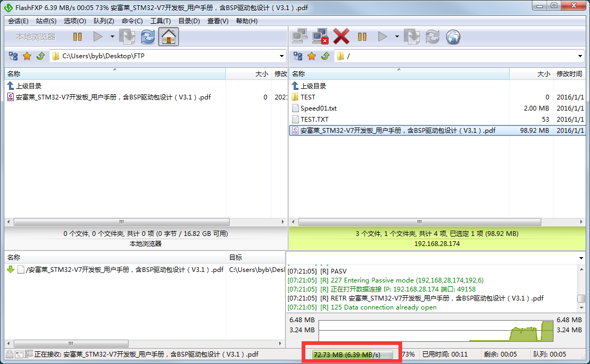Sort the remote list by the 大小 column header
Image resolution: width=590 pixels, height=364 pixels.
pyautogui.click(x=531, y=74)
